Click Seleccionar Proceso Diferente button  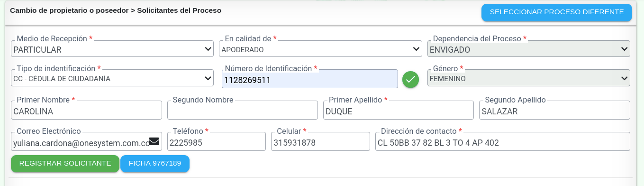(557, 12)
